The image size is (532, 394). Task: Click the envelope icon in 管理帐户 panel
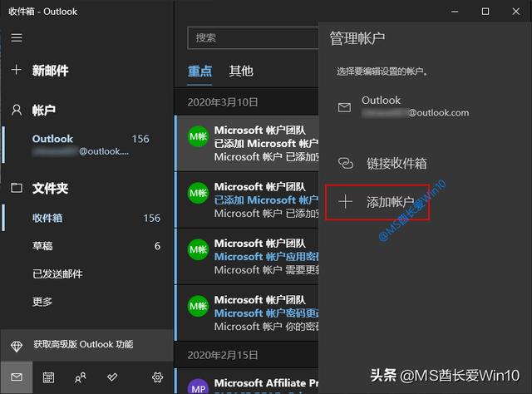tap(344, 107)
